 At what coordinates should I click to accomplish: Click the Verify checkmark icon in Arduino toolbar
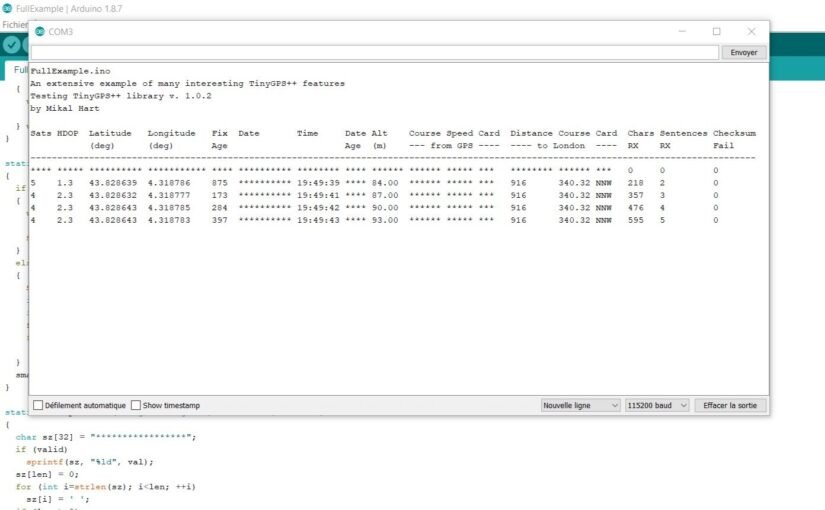(x=11, y=45)
